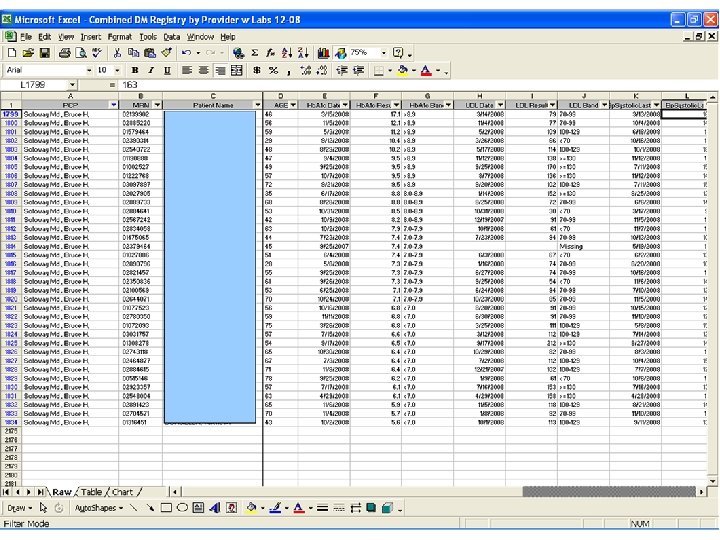Toggle Align Left on the cell

pyautogui.click(x=186, y=70)
